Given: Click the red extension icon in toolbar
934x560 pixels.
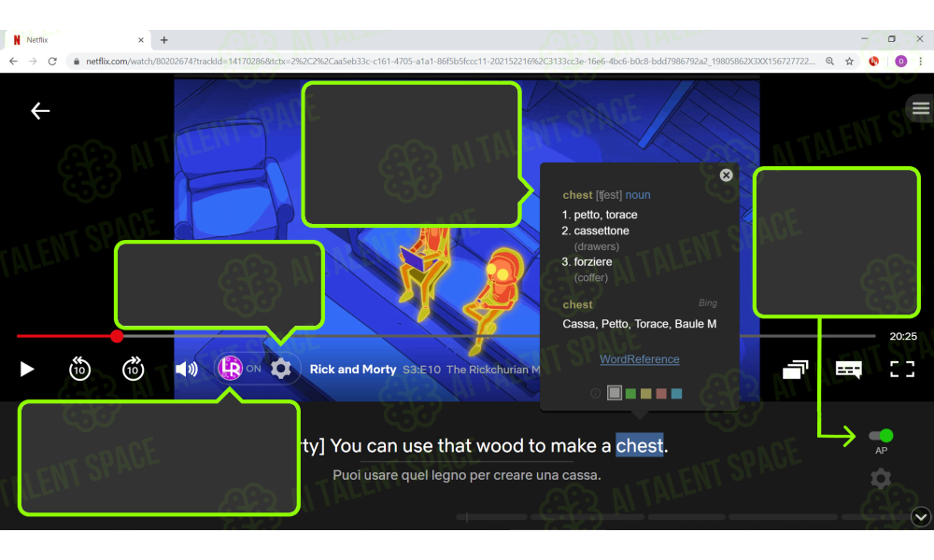Looking at the screenshot, I should (874, 62).
